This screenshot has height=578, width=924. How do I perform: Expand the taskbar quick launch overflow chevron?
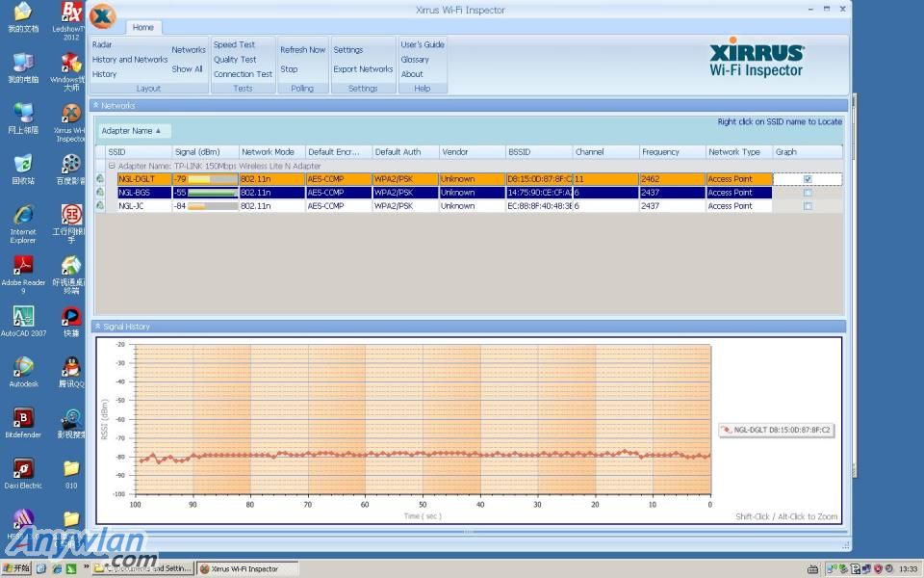tap(87, 567)
